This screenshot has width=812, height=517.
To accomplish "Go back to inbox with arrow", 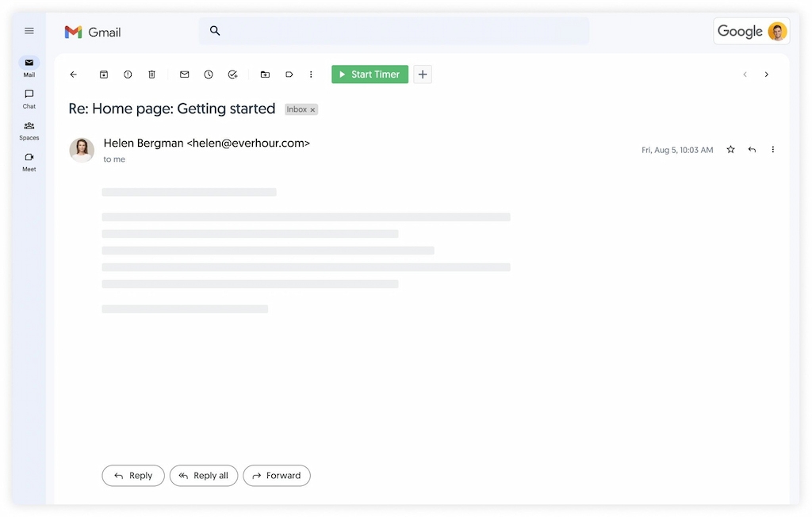I will point(74,75).
